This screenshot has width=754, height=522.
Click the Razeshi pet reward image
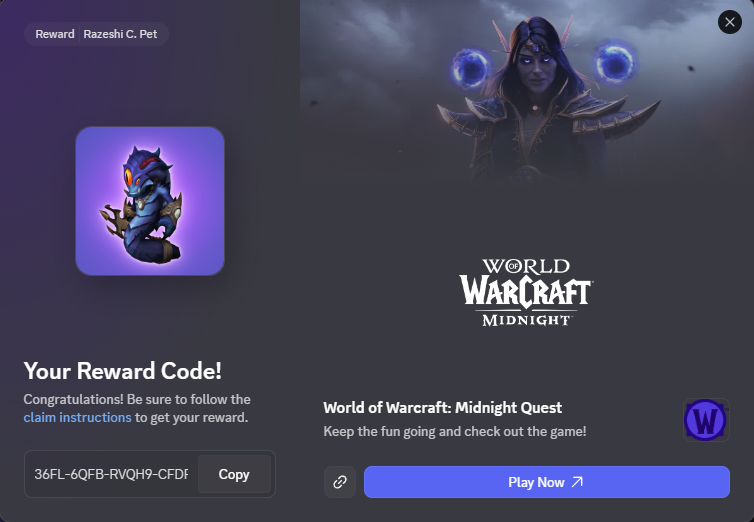(x=150, y=201)
